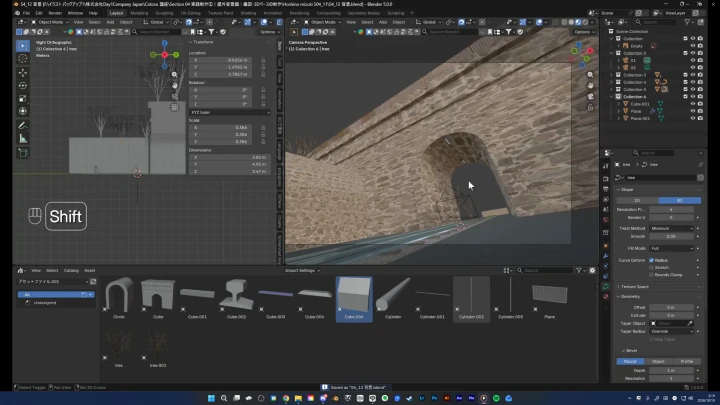
Task: Click the pin icon in Properties header
Action: (700, 164)
